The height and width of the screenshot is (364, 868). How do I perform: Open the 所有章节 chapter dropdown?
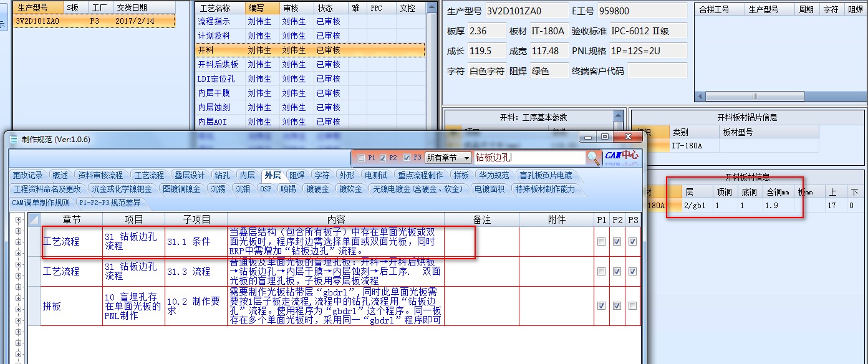(448, 158)
